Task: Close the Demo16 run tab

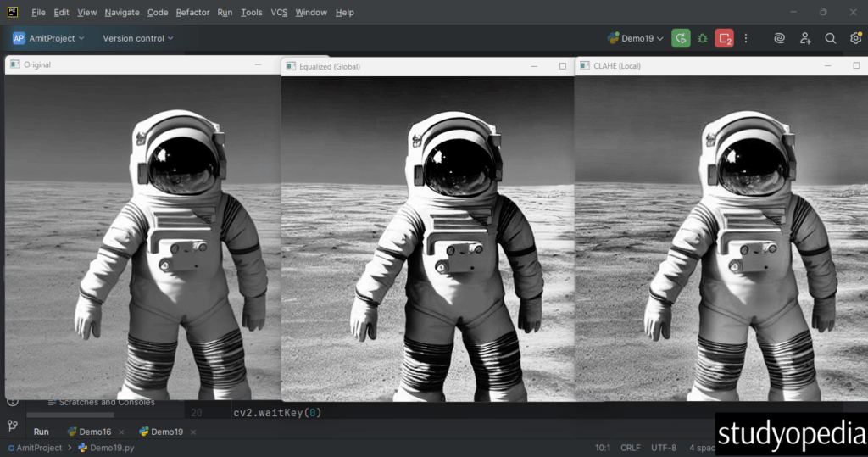Action: click(x=121, y=432)
